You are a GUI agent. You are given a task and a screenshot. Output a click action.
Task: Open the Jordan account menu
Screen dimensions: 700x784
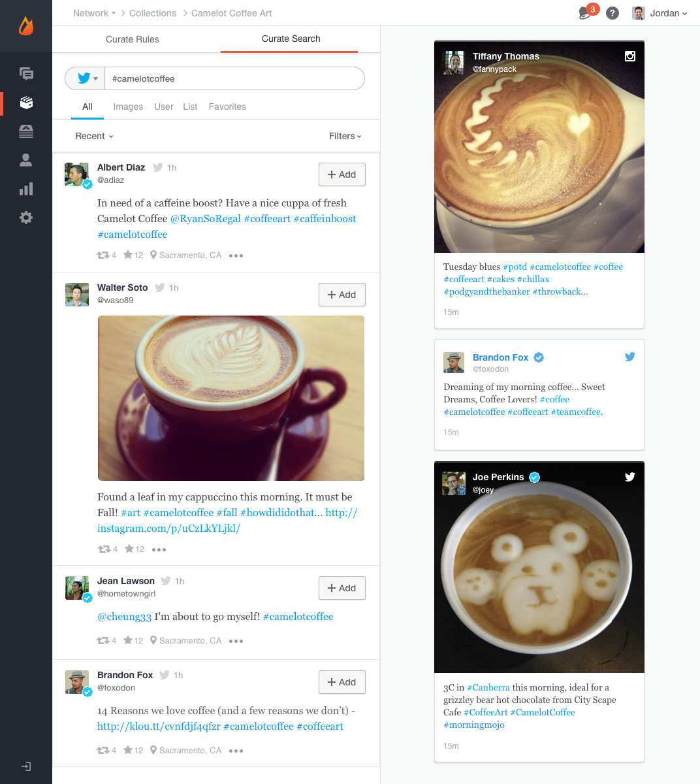coord(660,13)
